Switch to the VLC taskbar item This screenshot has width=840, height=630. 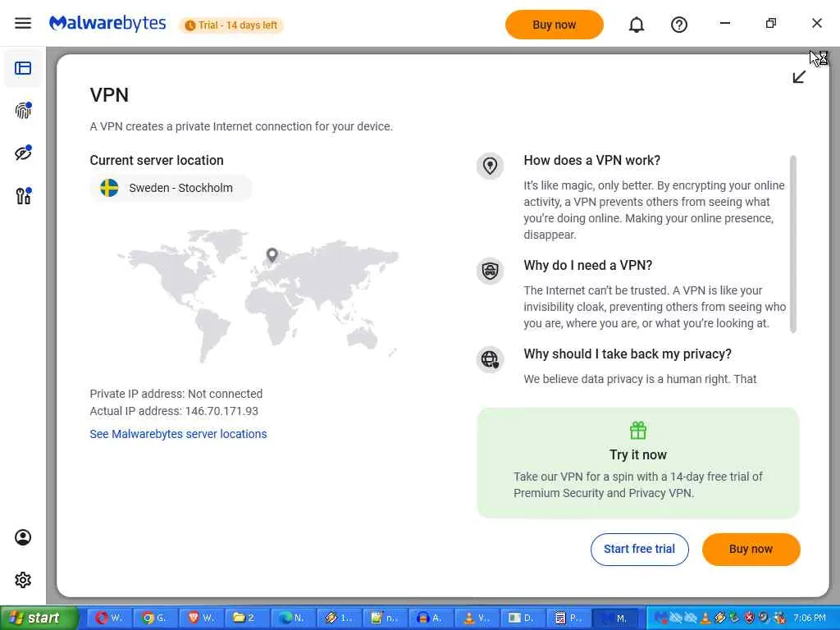tap(477, 619)
